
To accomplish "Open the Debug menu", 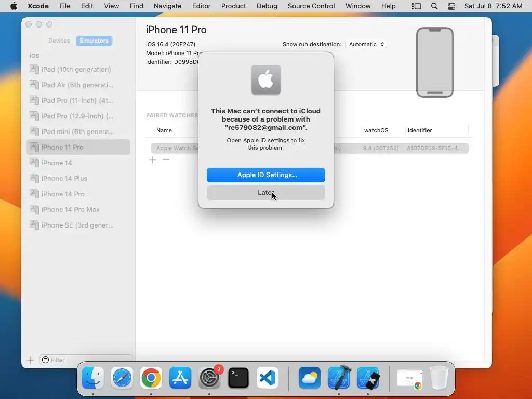I will pyautogui.click(x=267, y=6).
